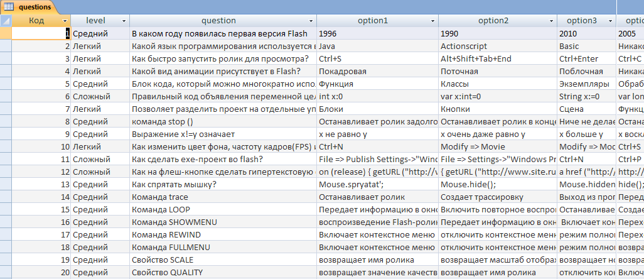The image size is (644, 279).
Task: Click the question cell 'Команда FULLMENU'
Action: (223, 248)
